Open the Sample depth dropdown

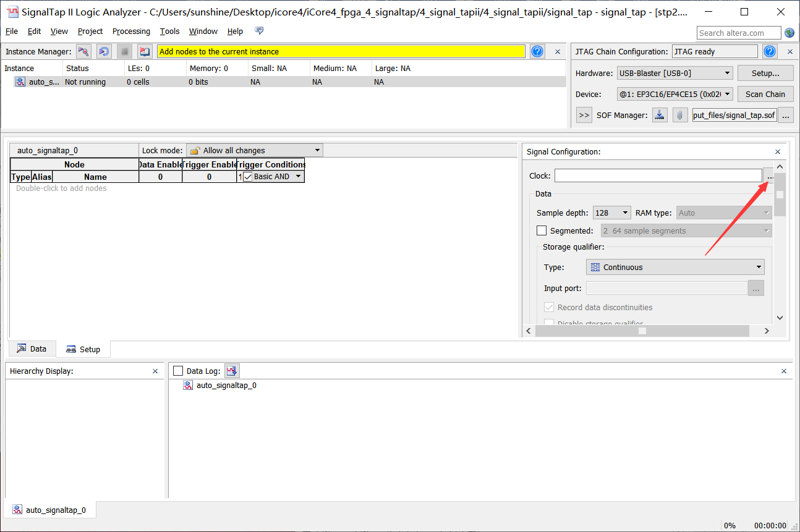tap(611, 213)
